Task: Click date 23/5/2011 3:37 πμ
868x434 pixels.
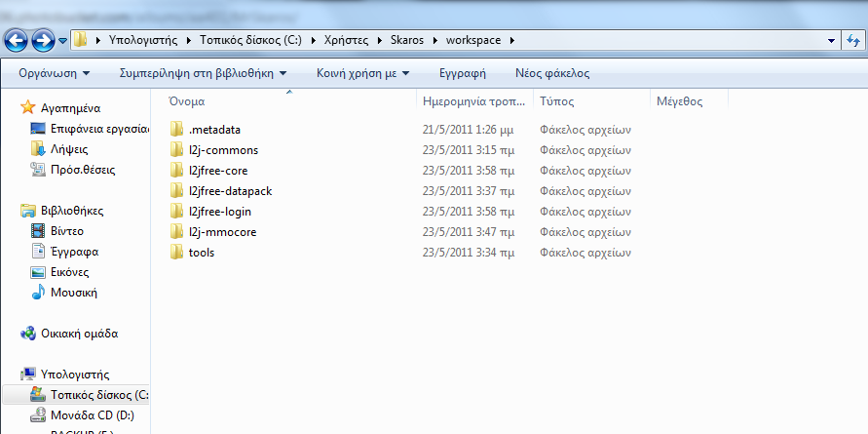Action: click(x=469, y=191)
